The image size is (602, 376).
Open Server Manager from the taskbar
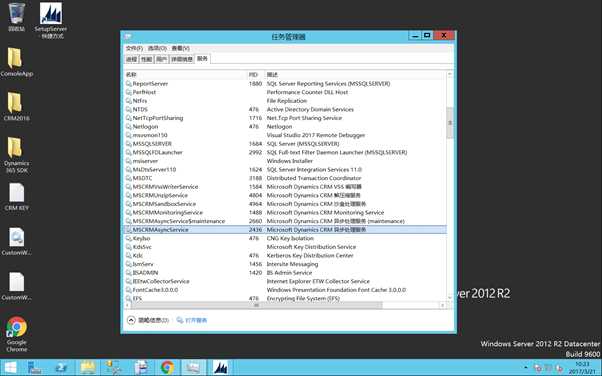(35, 368)
